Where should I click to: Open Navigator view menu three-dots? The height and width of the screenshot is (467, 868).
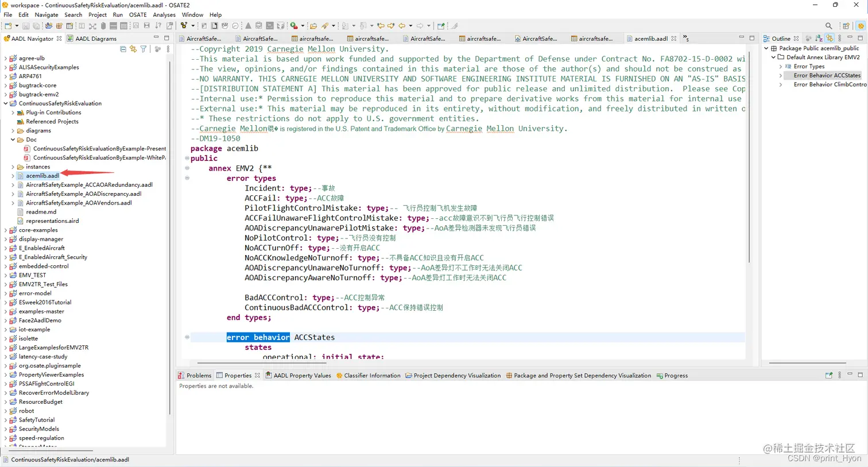(x=168, y=49)
